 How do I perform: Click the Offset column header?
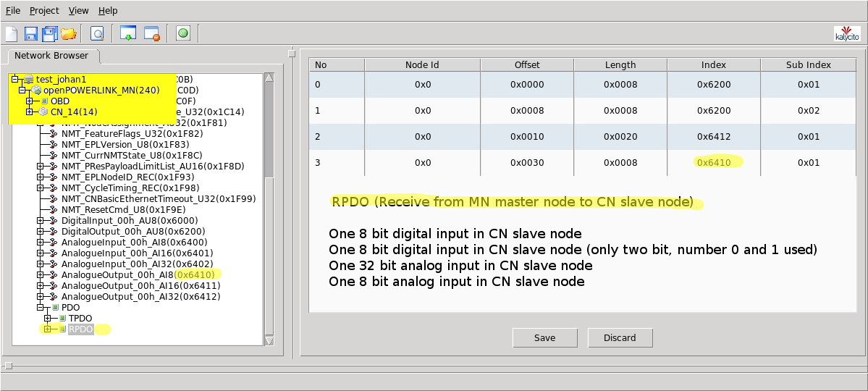(527, 64)
